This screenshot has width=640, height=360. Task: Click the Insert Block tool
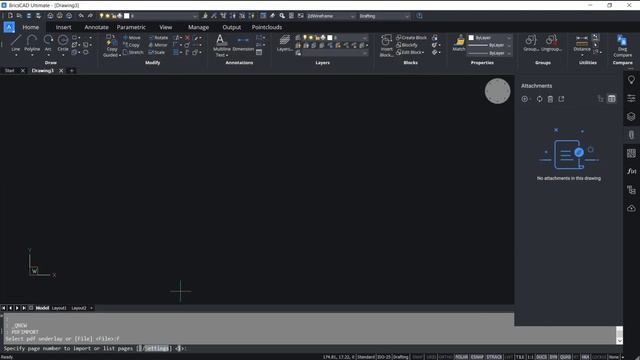[386, 45]
